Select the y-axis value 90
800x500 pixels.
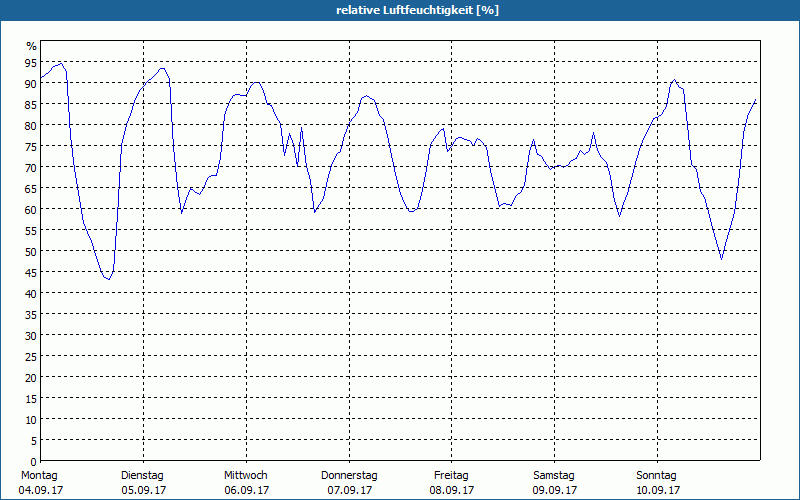pos(31,84)
